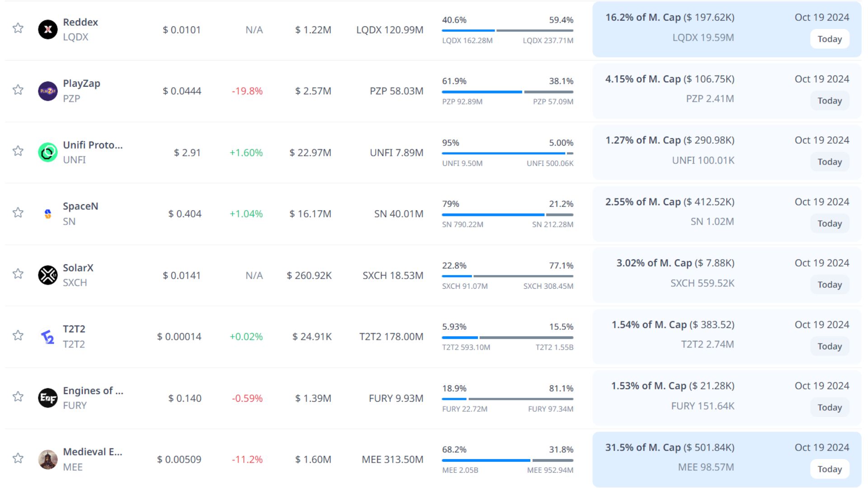868x488 pixels.
Task: Toggle the T2T2 watchlist star
Action: [18, 336]
